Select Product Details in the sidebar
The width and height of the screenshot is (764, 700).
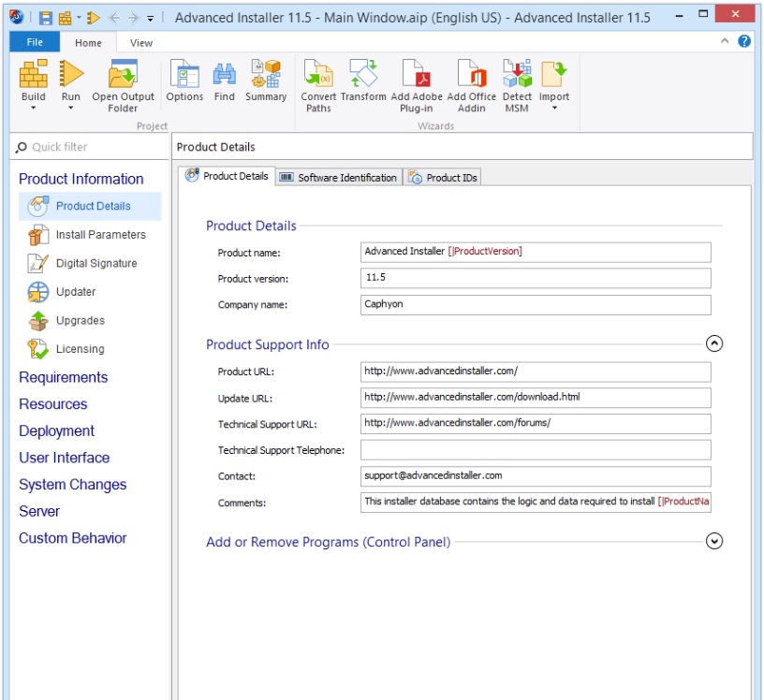pos(90,206)
